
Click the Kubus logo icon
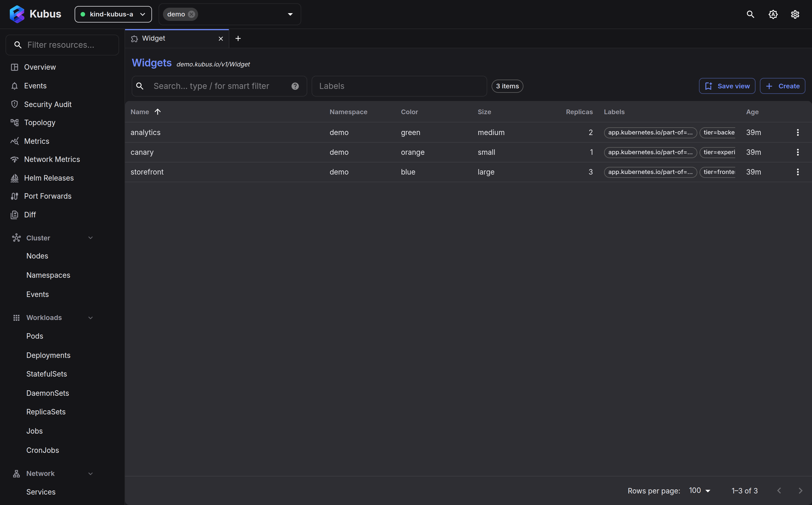[x=17, y=14]
